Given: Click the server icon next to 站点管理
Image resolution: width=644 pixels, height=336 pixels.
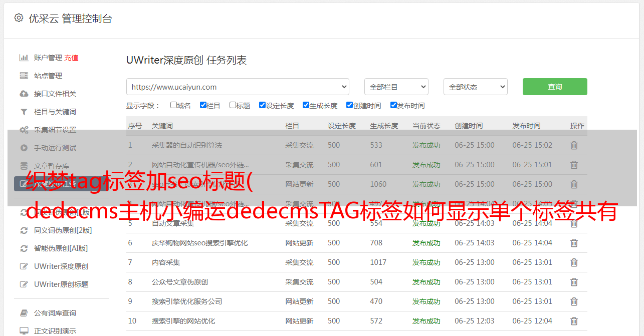Looking at the screenshot, I should [24, 76].
